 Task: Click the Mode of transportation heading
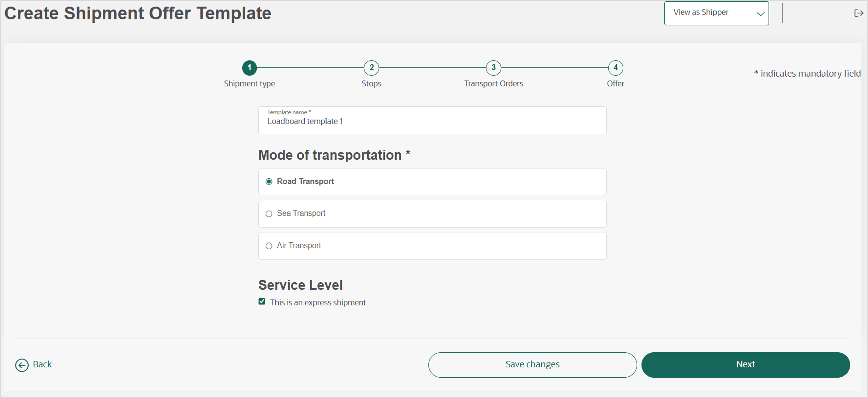click(334, 155)
